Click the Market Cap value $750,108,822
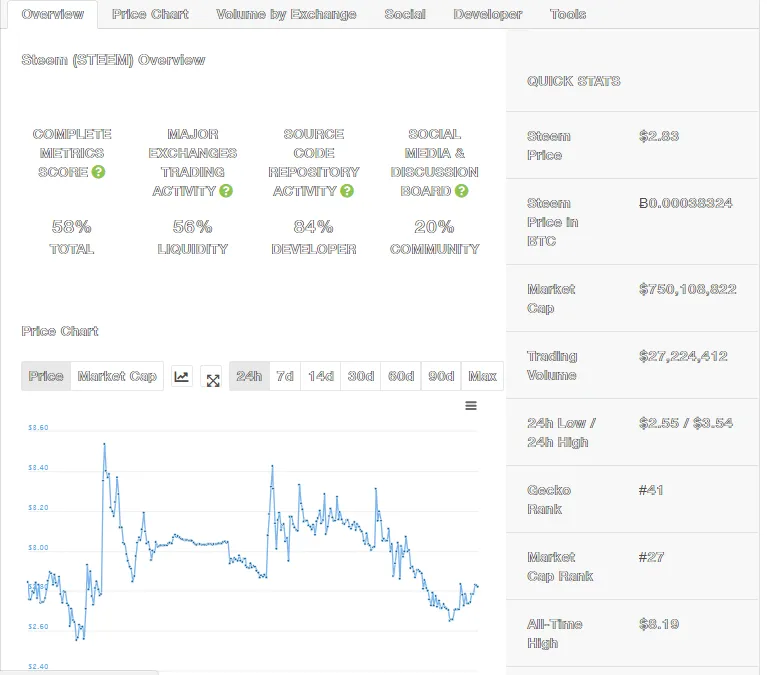767x675 pixels. (x=687, y=289)
